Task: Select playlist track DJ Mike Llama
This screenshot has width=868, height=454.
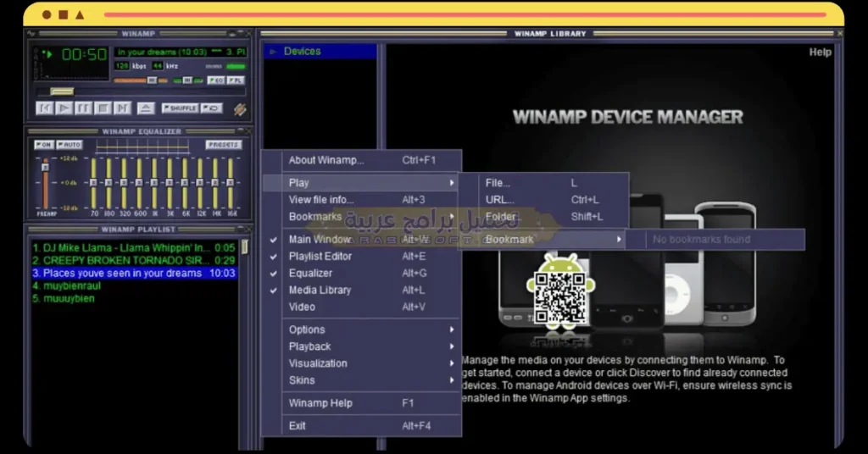Action: pyautogui.click(x=133, y=247)
